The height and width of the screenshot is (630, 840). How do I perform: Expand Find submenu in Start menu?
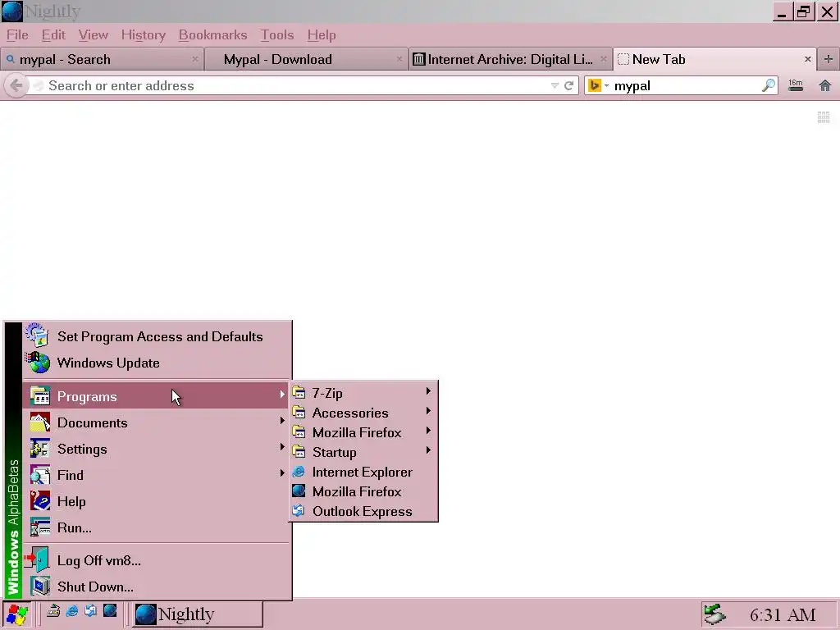click(157, 475)
